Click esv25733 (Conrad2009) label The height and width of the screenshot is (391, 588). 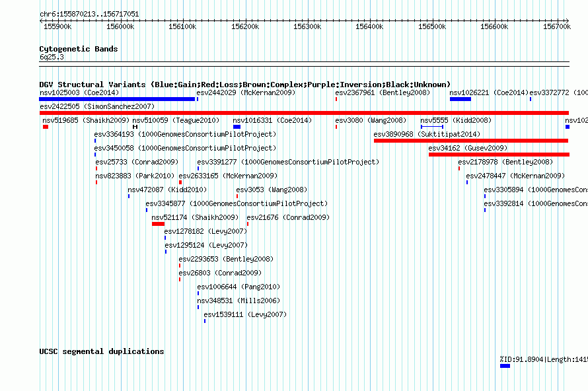point(137,162)
